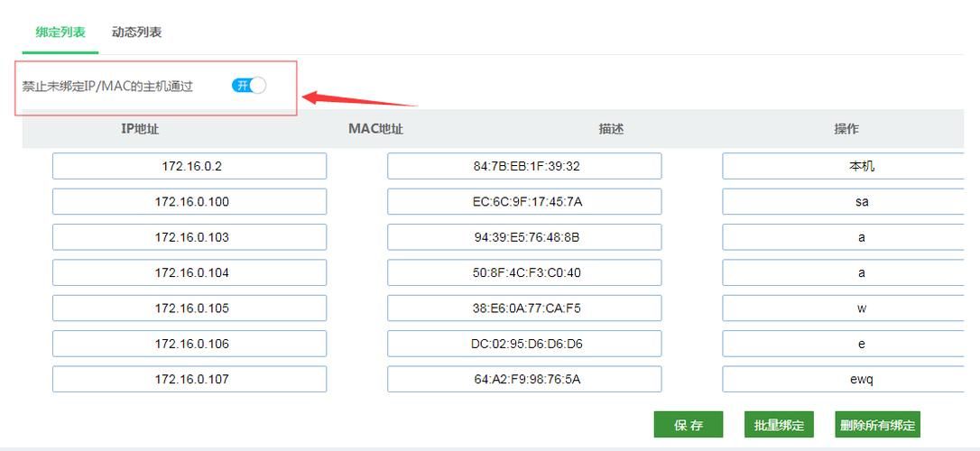Select the MAC field 64:A2:F9:98:76:5A
This screenshot has width=980, height=451.
tap(524, 379)
